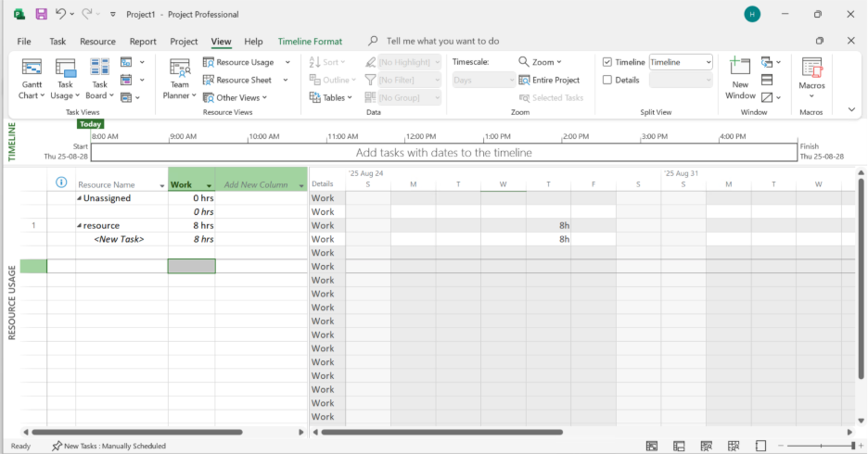Click the Tables icon
The image size is (868, 454).
tap(315, 97)
